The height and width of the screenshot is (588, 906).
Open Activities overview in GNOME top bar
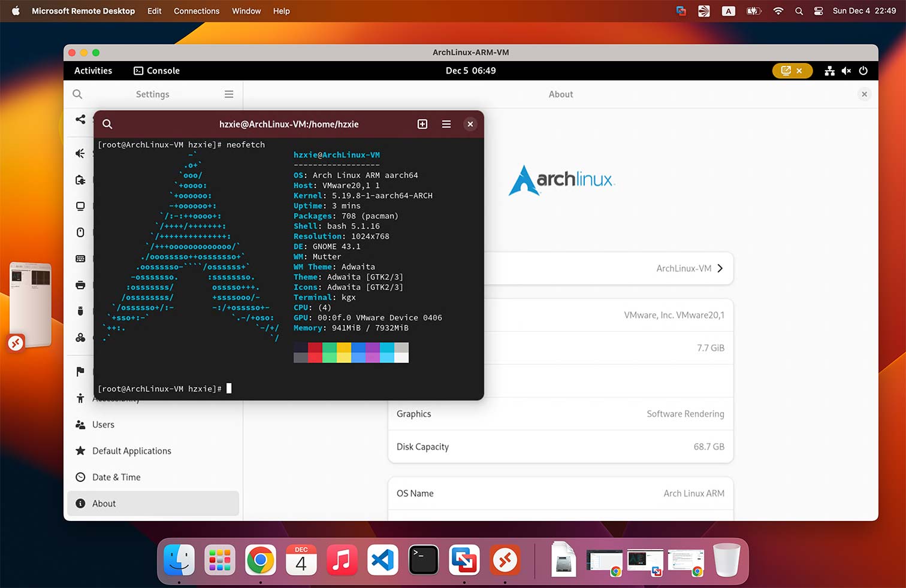93,71
